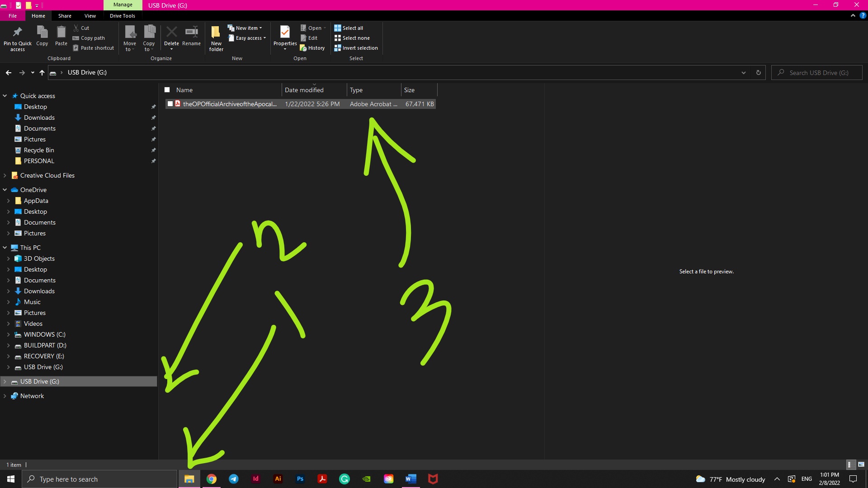Image resolution: width=868 pixels, height=488 pixels.
Task: Click the Cut command
Action: point(81,28)
